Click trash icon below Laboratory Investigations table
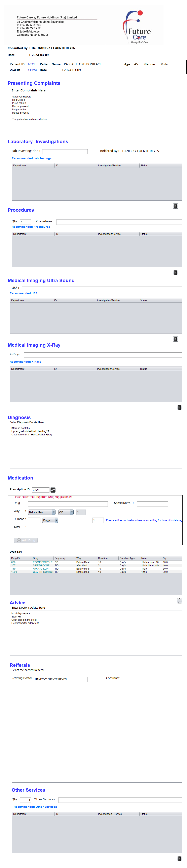The height and width of the screenshot is (868, 187). tap(175, 206)
